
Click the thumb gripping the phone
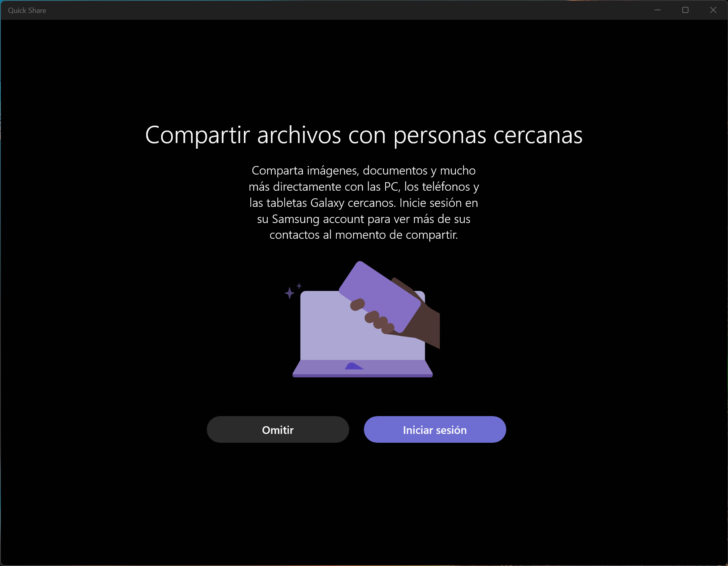357,305
